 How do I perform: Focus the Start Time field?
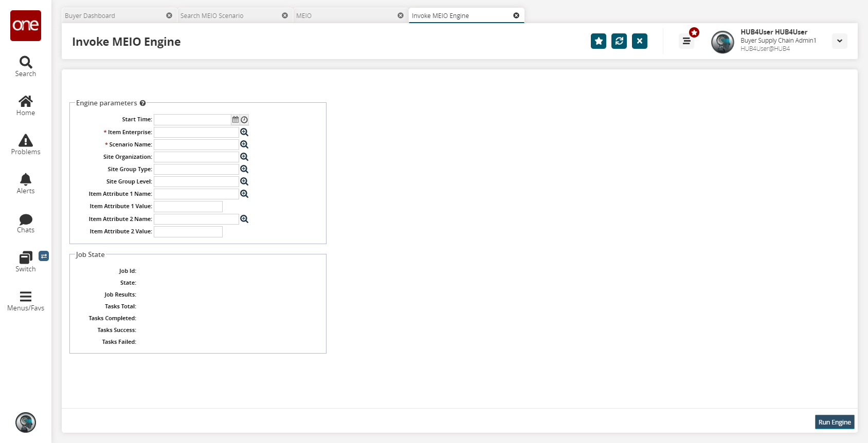tap(192, 120)
